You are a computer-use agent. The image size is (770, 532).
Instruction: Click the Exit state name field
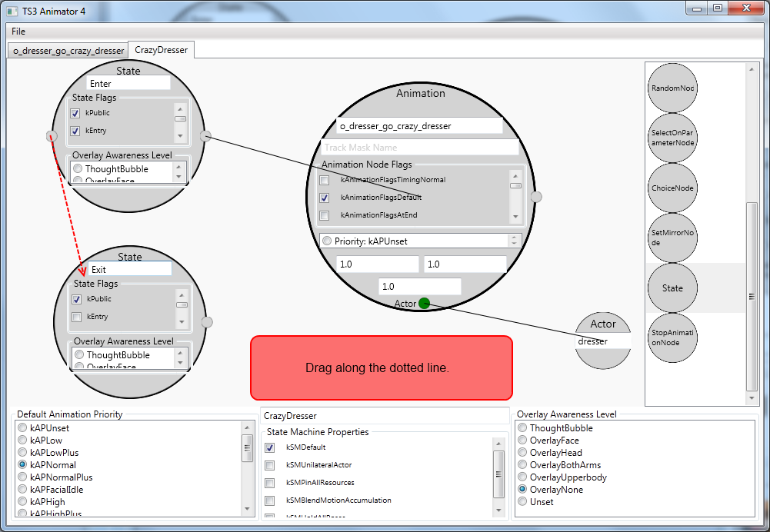pyautogui.click(x=130, y=269)
